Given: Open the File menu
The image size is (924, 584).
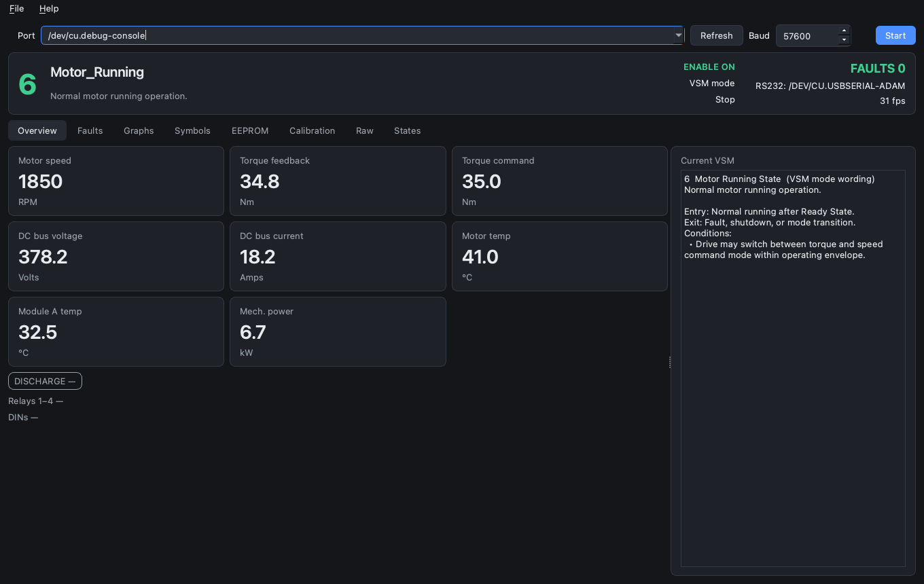Looking at the screenshot, I should coord(16,8).
